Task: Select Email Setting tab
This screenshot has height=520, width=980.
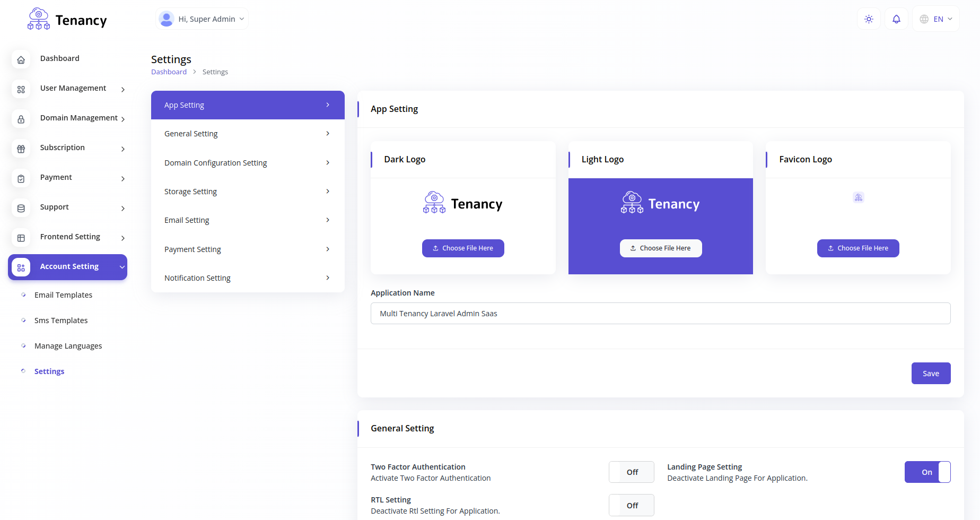Action: click(x=248, y=220)
